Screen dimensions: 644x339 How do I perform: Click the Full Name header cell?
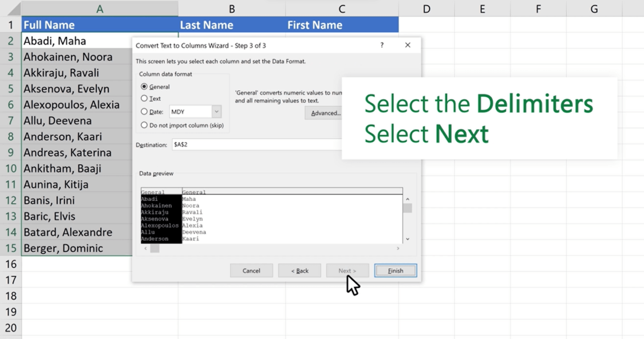100,25
